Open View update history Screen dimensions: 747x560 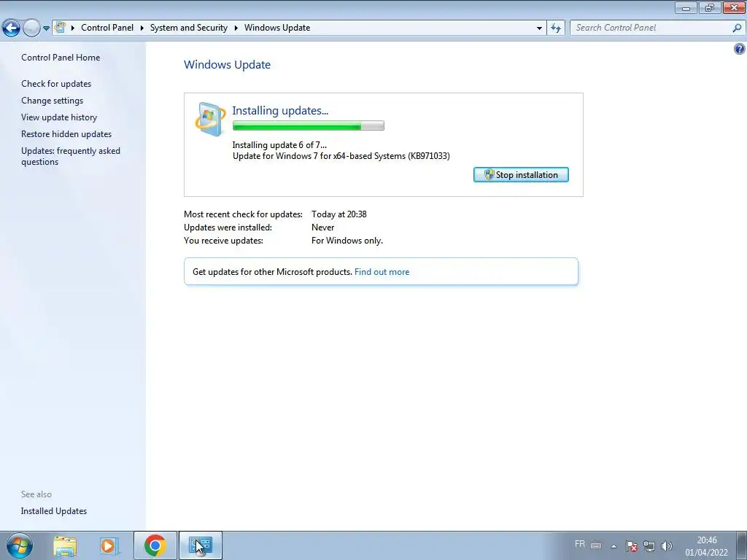(x=59, y=117)
